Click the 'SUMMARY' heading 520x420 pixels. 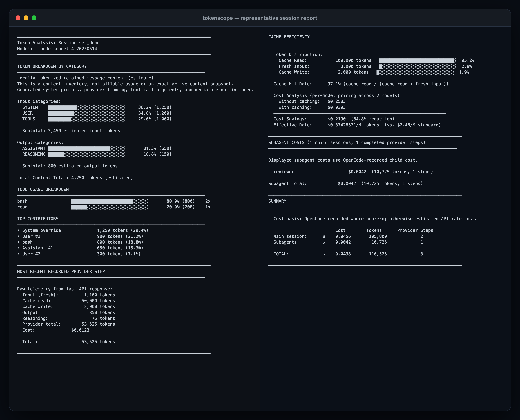pyautogui.click(x=277, y=201)
